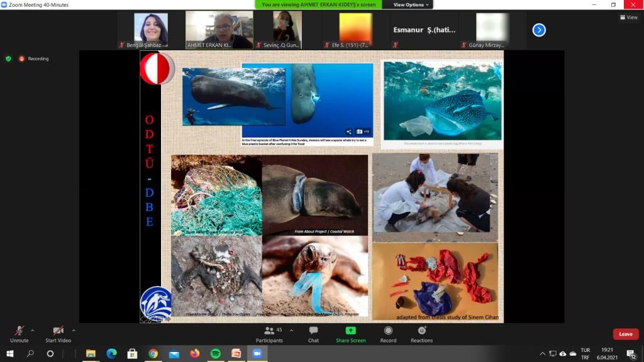Open Windows Start menu

(x=10, y=353)
